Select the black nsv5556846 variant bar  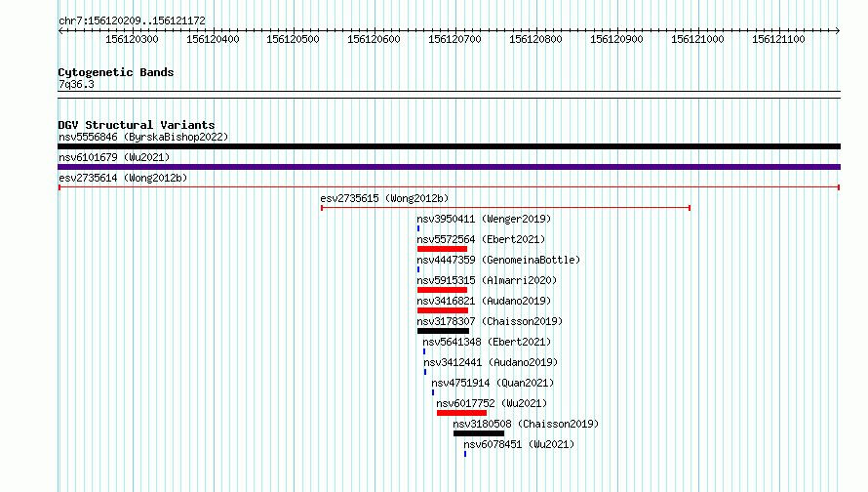click(449, 146)
